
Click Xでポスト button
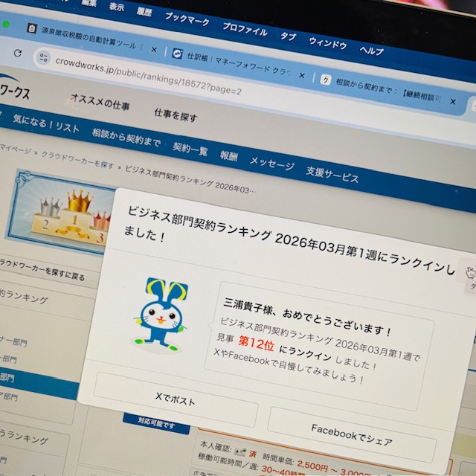coord(176,399)
